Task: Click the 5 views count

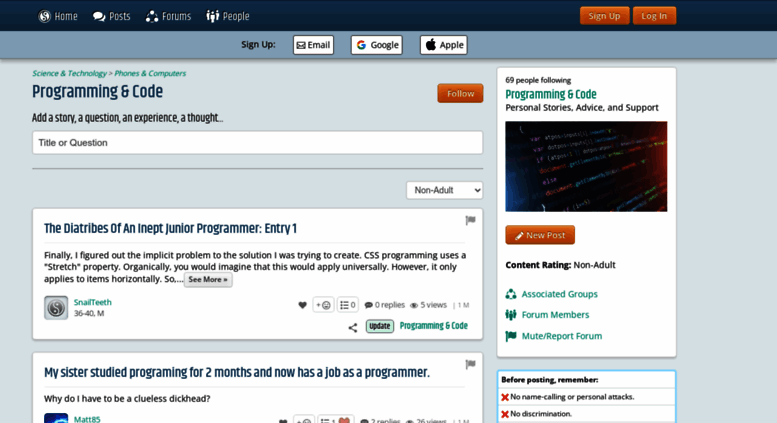Action: pos(429,305)
